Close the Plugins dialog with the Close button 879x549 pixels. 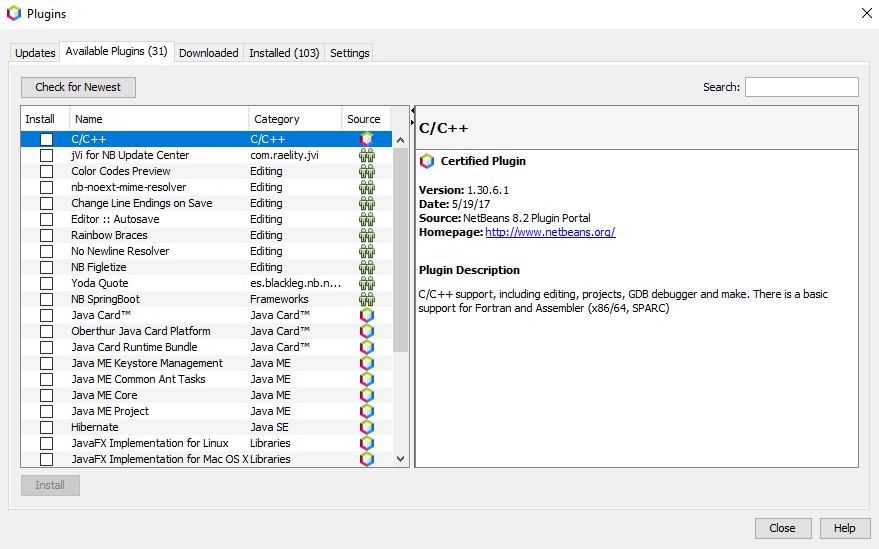(x=782, y=528)
